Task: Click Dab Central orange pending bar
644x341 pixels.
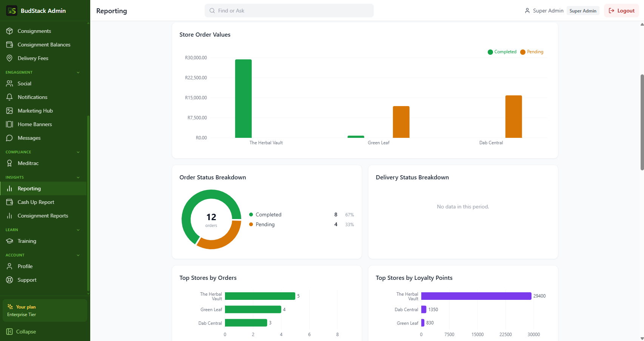Action: 514,117
